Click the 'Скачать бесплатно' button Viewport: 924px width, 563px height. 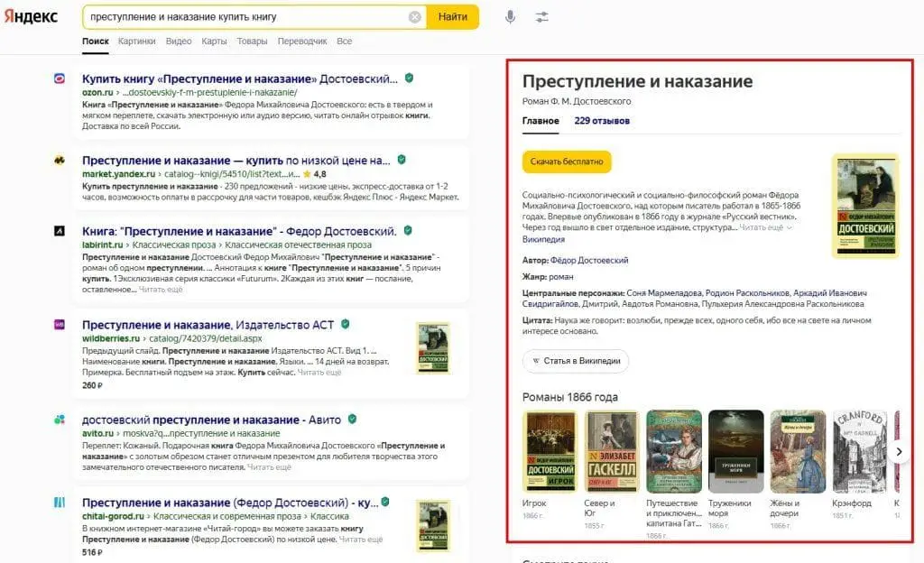(x=567, y=162)
